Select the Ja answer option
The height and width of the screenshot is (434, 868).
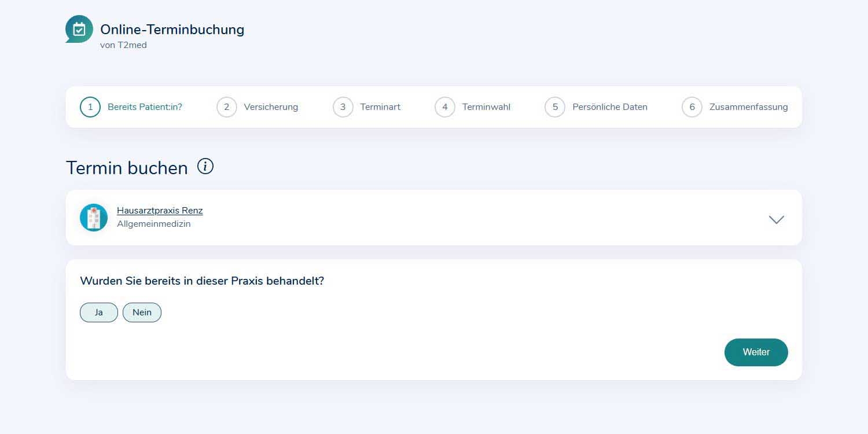point(99,312)
